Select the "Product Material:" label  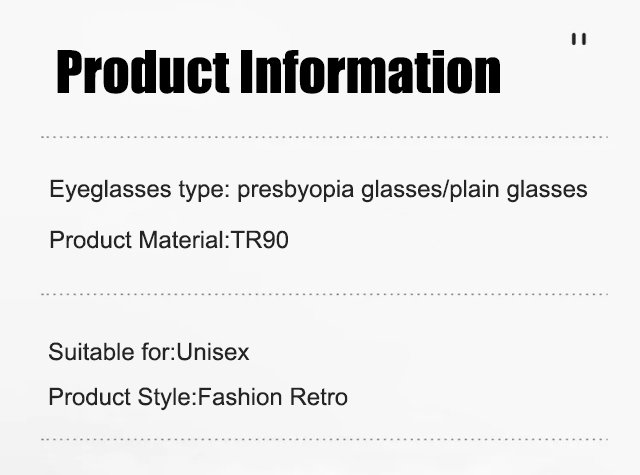(x=140, y=240)
